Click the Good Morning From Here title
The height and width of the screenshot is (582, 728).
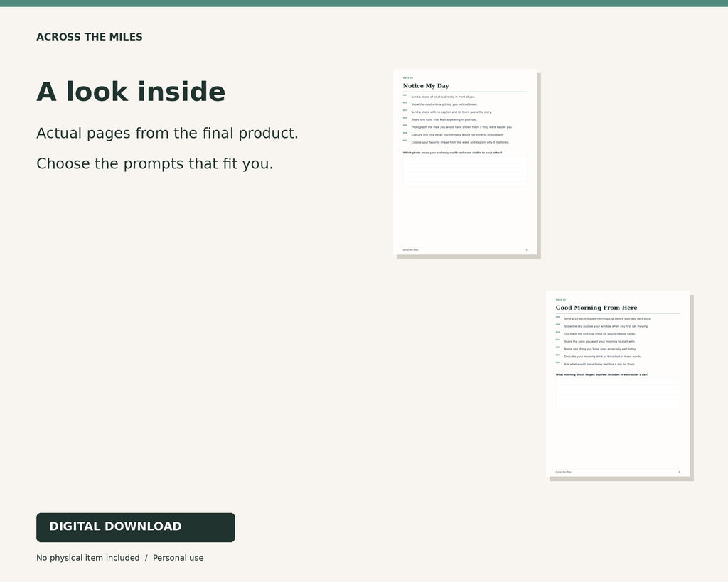(x=596, y=308)
